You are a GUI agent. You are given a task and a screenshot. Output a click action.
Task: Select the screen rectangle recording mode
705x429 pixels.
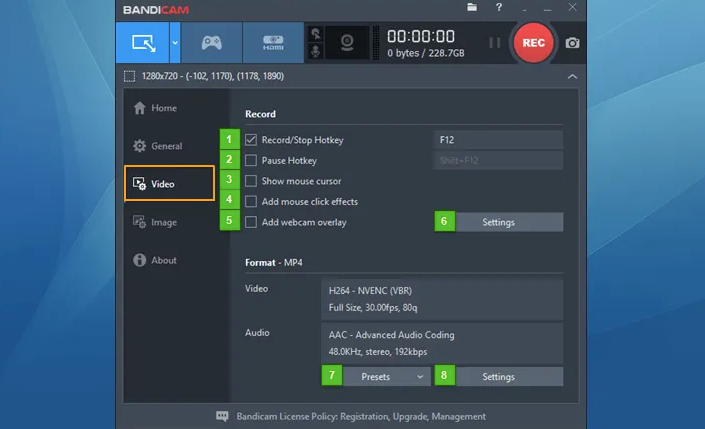pos(143,43)
